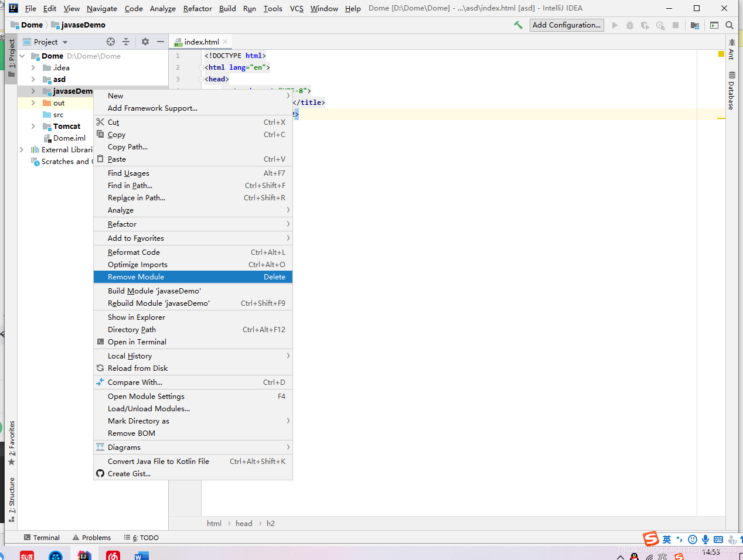The height and width of the screenshot is (560, 743).
Task: Fold the html tag on line 2
Action: 201,68
